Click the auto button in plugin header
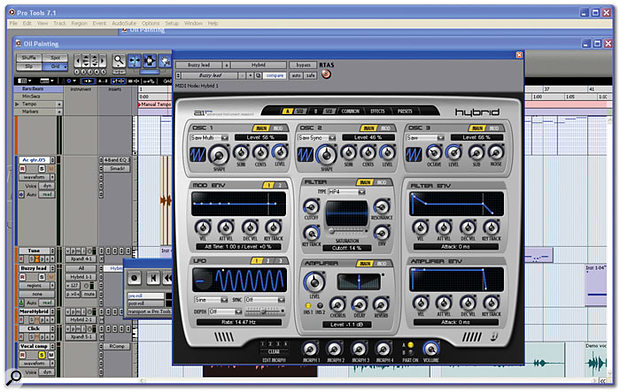This screenshot has height=392, width=620. pos(297,75)
